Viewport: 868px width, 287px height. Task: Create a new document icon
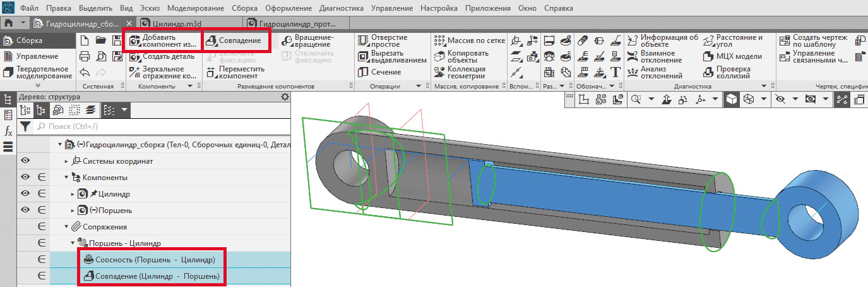coord(85,40)
